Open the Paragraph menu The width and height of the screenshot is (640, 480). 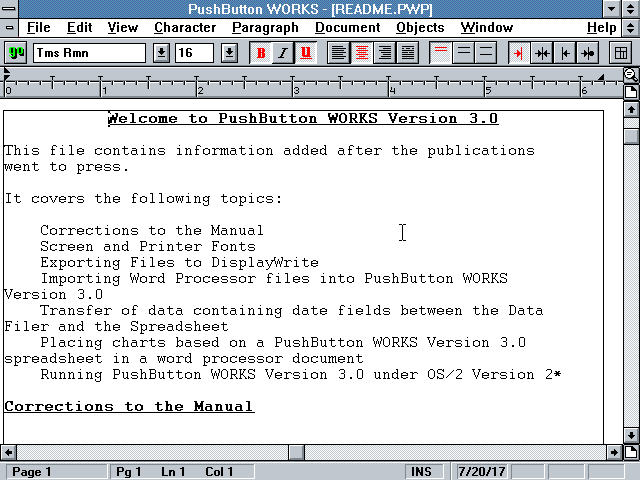click(x=265, y=27)
